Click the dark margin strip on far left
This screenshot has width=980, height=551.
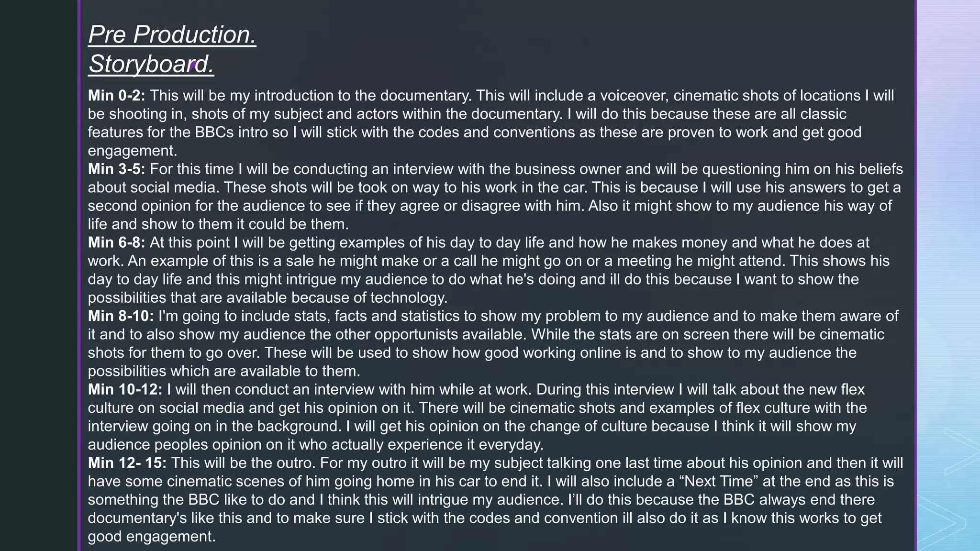point(39,275)
